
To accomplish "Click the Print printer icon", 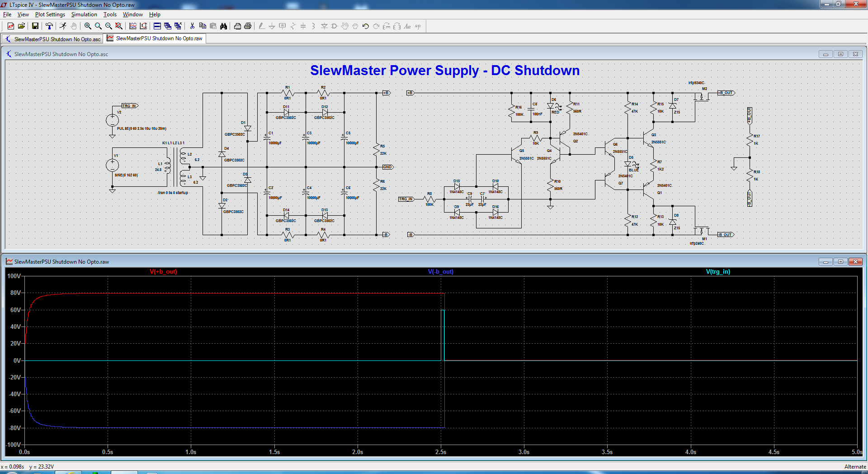I will (x=248, y=26).
